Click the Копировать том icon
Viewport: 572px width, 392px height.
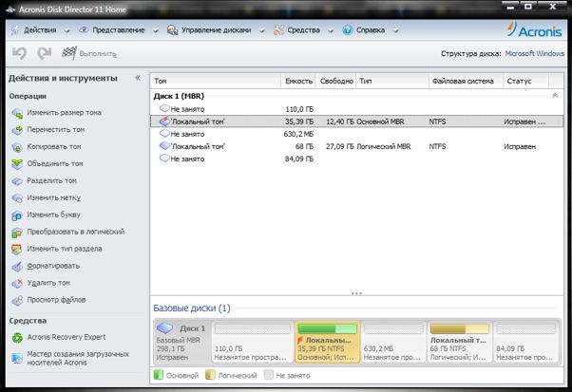(x=17, y=147)
